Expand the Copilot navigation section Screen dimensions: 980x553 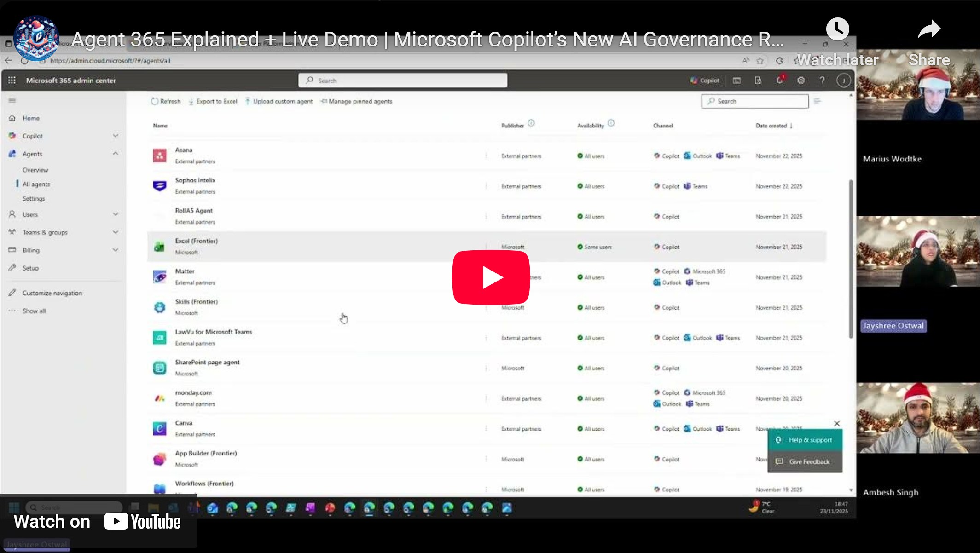point(116,136)
